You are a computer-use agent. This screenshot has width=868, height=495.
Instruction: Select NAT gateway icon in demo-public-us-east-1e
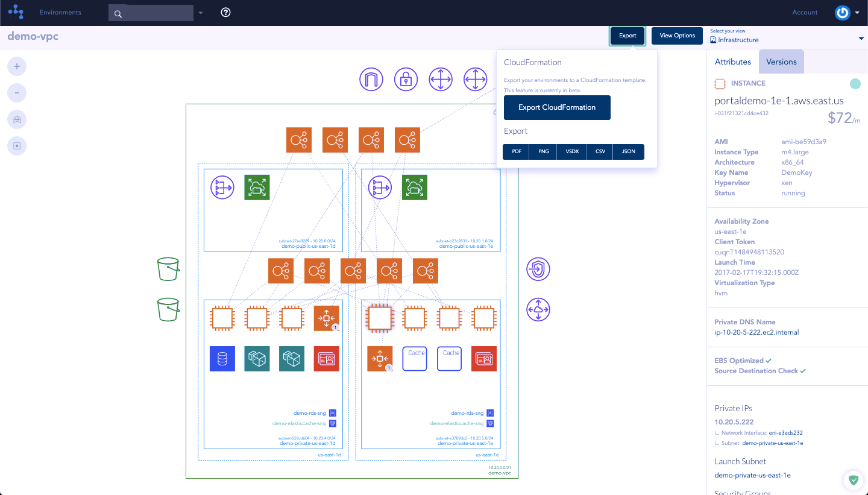pos(380,188)
